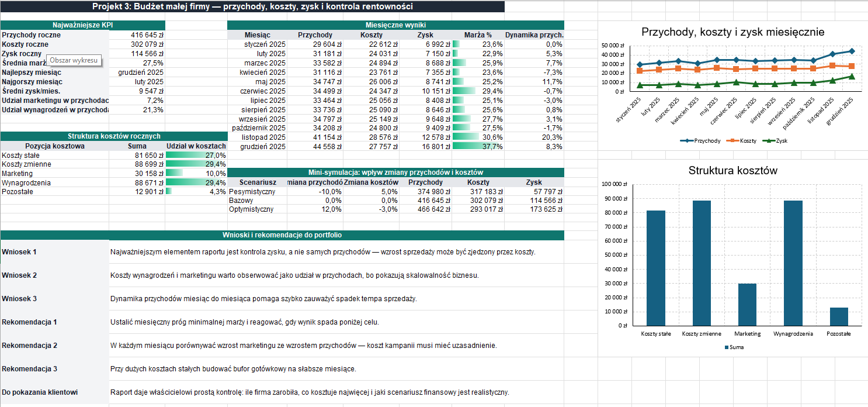Click the Rekomendacja 2 text cell
The height and width of the screenshot is (407, 868).
tap(336, 346)
